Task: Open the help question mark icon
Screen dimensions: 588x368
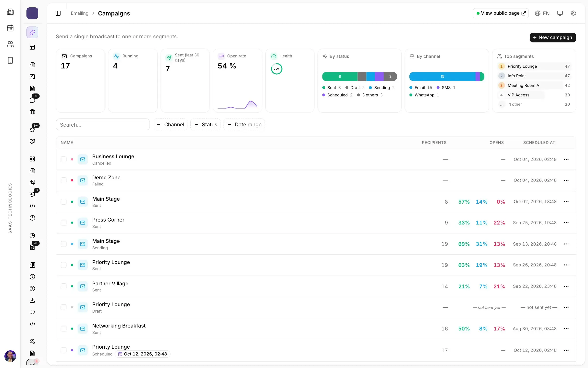Action: (x=32, y=289)
